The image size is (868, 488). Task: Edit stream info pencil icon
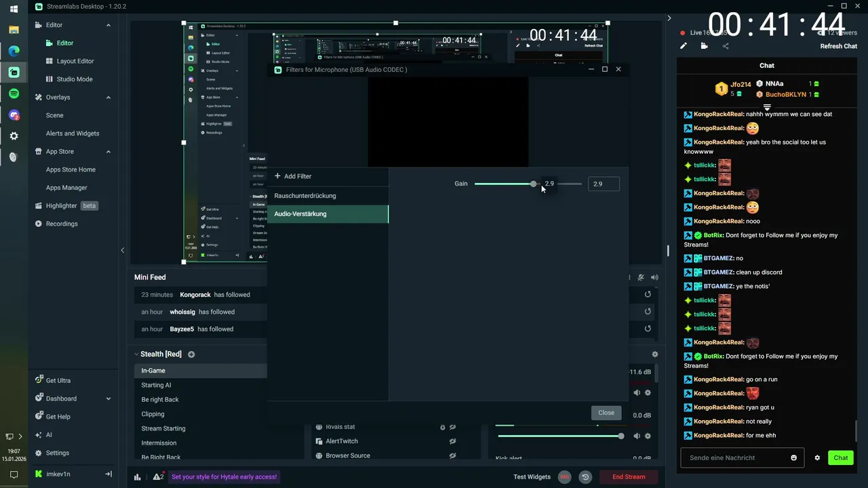684,46
